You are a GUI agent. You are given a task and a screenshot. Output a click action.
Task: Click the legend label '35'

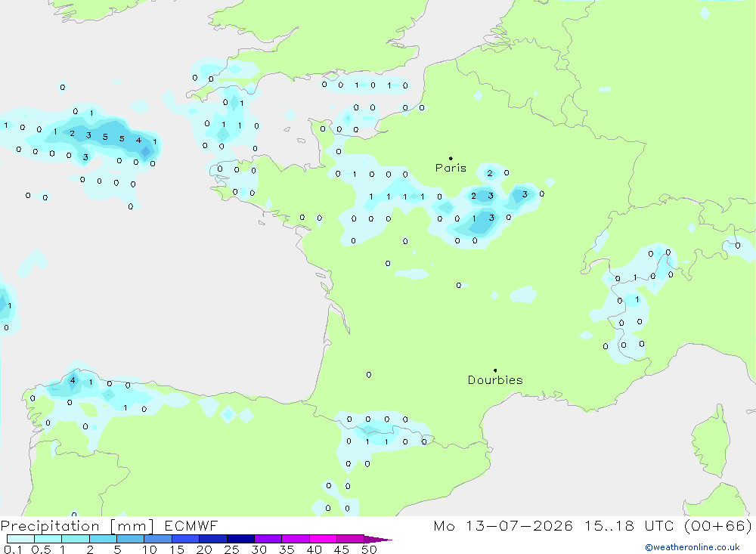[x=287, y=549]
